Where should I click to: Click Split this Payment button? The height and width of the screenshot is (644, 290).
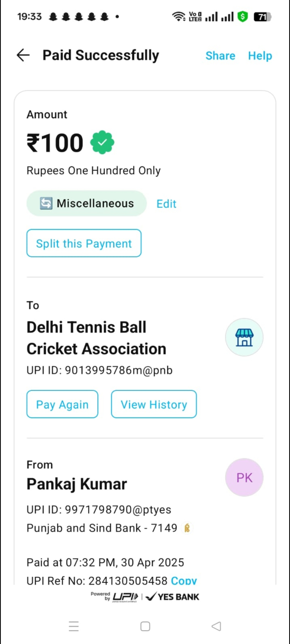point(84,243)
